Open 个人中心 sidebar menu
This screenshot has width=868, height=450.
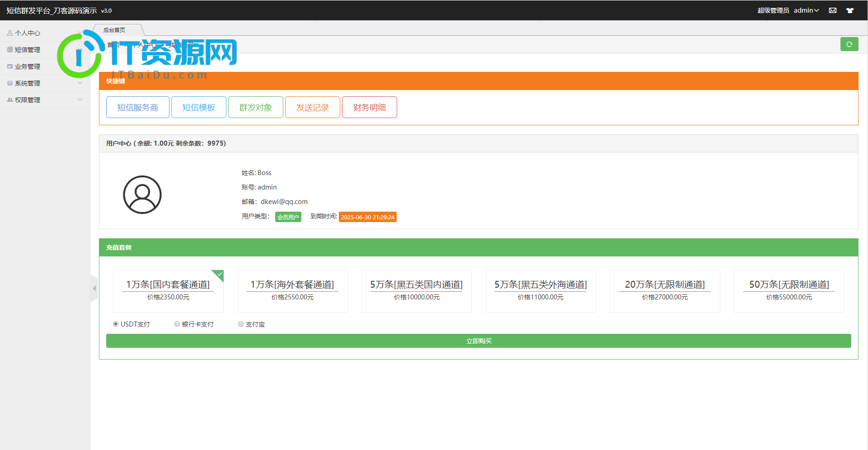[x=45, y=33]
